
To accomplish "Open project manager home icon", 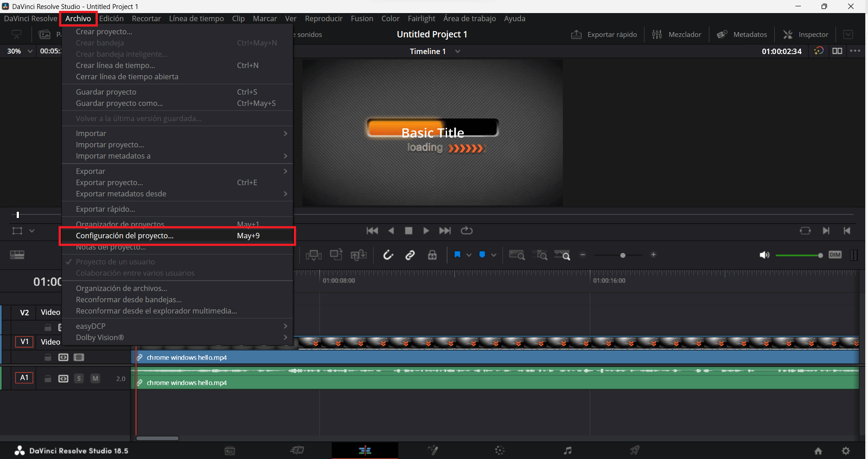I will pos(818,451).
